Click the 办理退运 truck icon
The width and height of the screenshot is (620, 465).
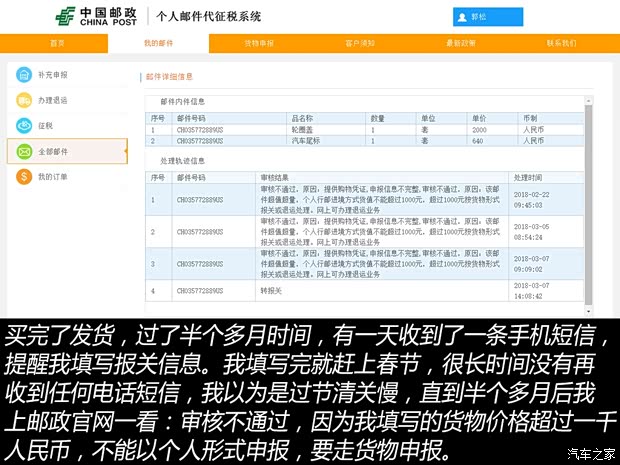coord(24,100)
